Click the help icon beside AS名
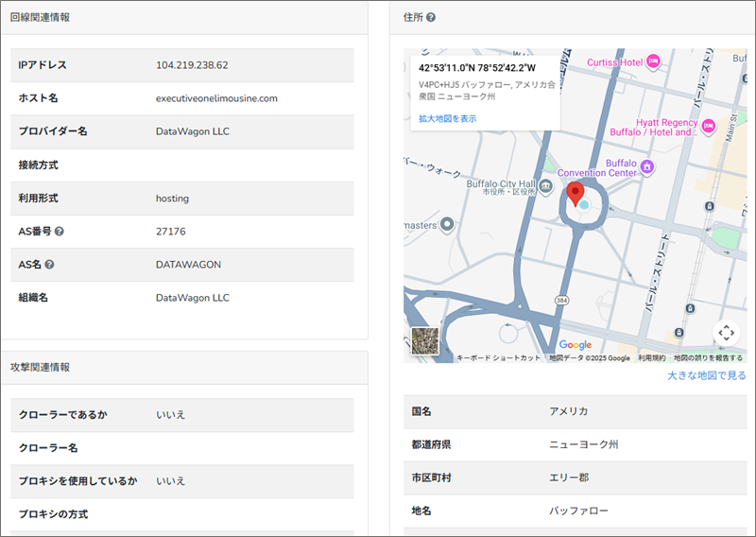Screen dimensions: 756x537 click(x=49, y=265)
